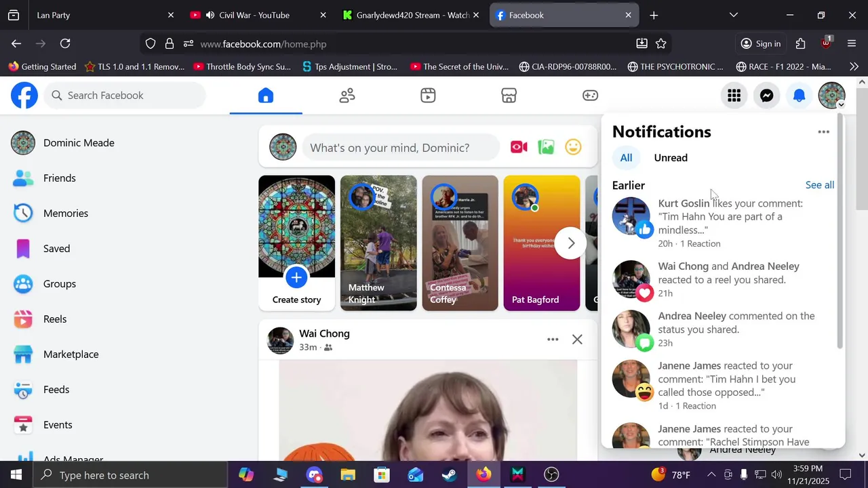This screenshot has width=868, height=488.
Task: Add Photo/video from composer icon
Action: [547, 147]
